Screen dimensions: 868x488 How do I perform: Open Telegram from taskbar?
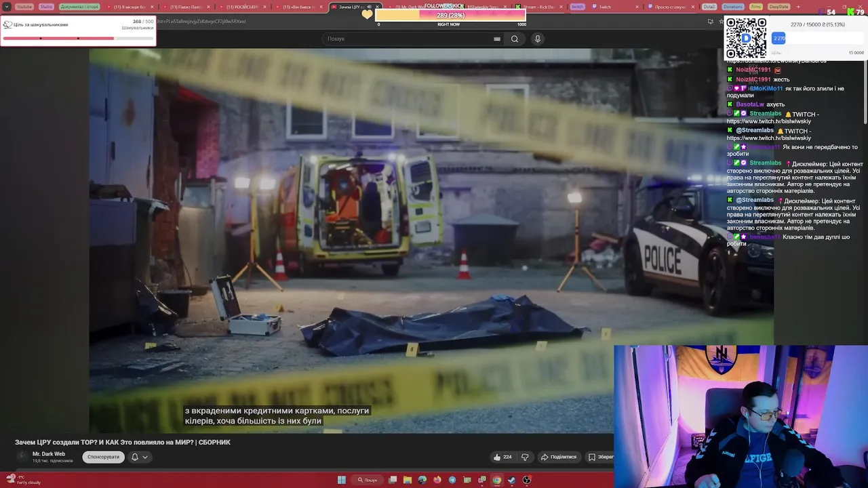(x=452, y=480)
